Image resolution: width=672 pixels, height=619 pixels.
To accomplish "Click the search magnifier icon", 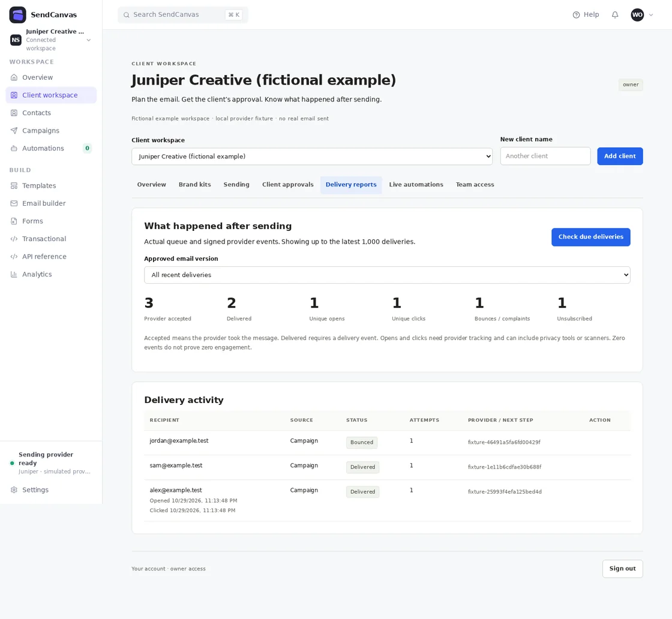I will coord(127,15).
